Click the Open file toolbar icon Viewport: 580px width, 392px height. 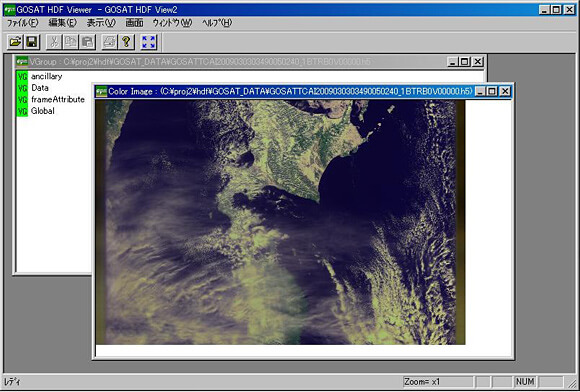coord(15,42)
